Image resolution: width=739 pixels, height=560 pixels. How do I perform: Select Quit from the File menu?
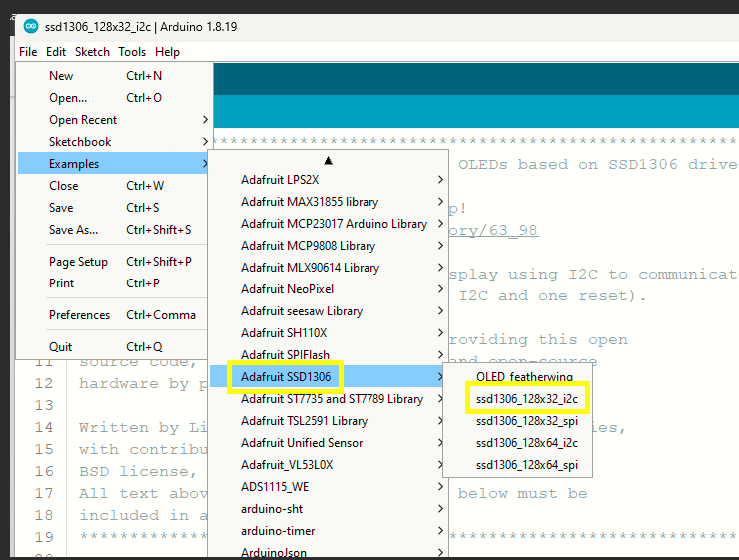(61, 347)
